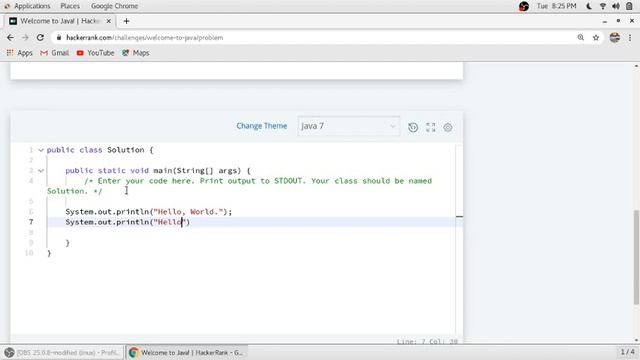Open Chrome's three-dot menu
The height and width of the screenshot is (360, 640).
[x=630, y=38]
